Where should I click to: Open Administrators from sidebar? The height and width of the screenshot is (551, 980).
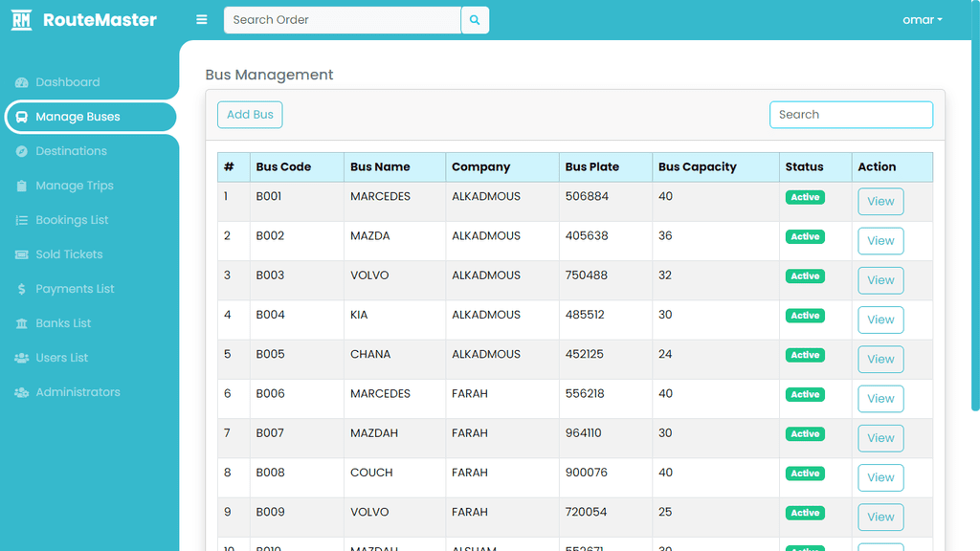78,392
